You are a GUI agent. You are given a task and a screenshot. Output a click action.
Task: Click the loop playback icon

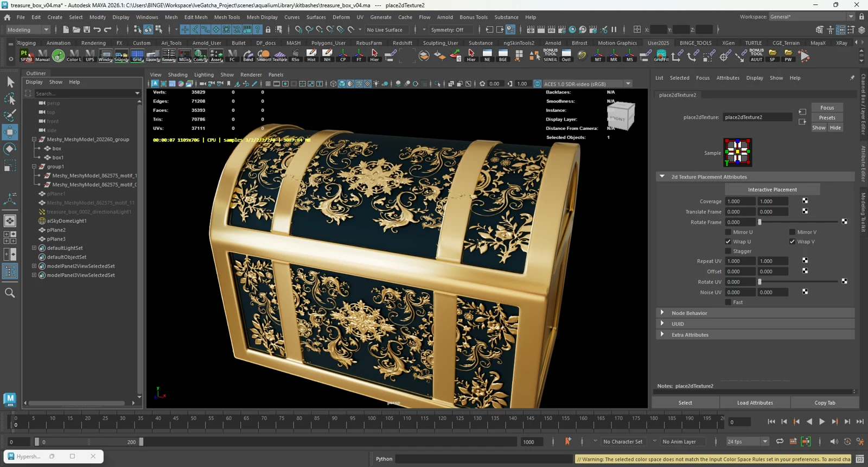(780, 441)
